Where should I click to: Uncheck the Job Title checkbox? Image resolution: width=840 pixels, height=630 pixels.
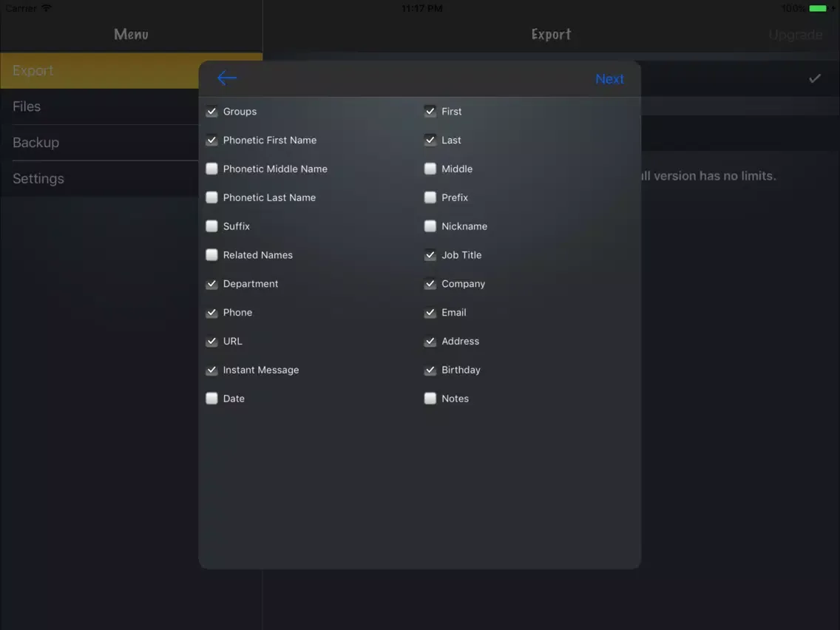[430, 255]
